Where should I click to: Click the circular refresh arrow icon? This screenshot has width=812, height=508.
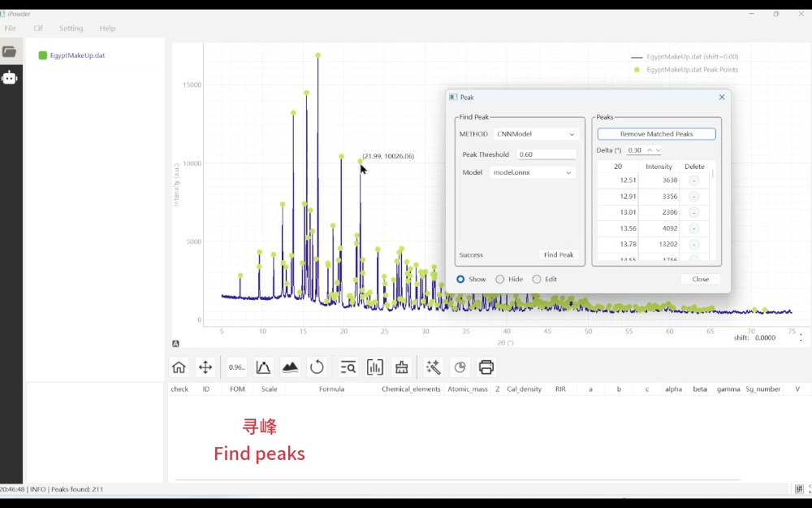coord(317,367)
